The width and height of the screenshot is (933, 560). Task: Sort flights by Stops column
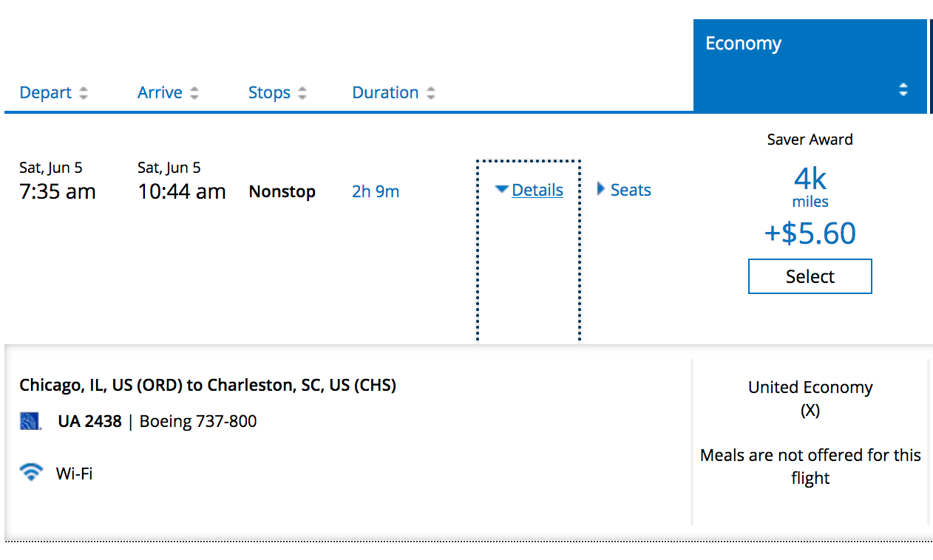pos(269,93)
